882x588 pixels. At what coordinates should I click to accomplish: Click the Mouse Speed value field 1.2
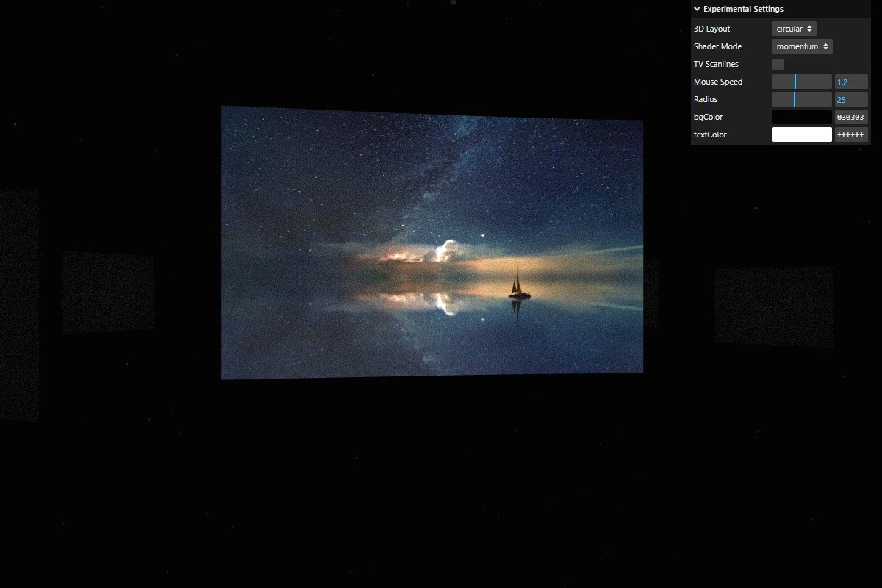click(x=851, y=82)
